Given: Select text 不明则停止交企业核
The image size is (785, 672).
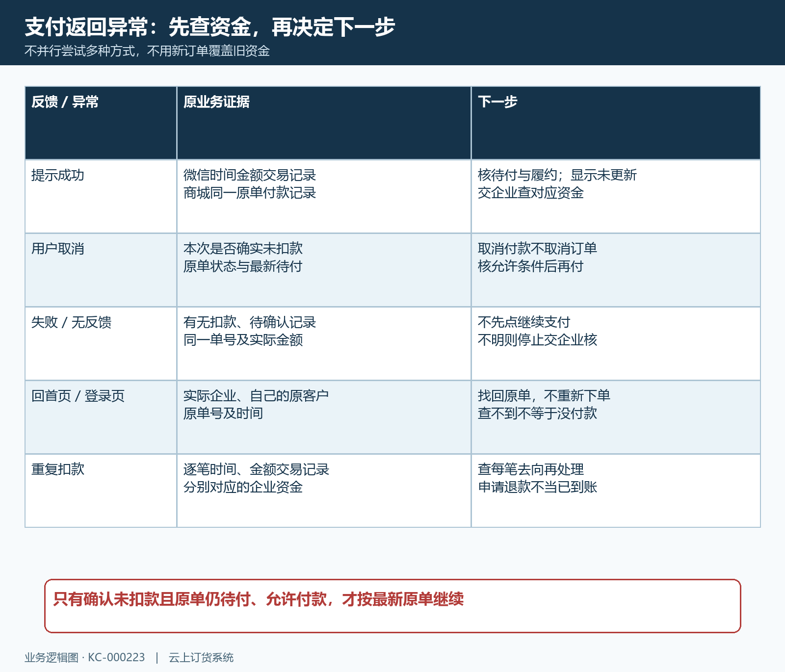Looking at the screenshot, I should (x=538, y=340).
